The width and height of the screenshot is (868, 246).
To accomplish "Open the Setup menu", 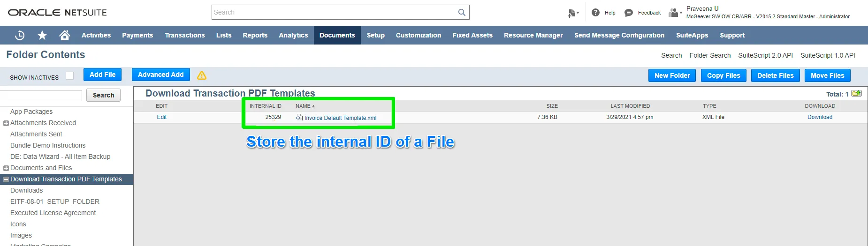I will [376, 35].
